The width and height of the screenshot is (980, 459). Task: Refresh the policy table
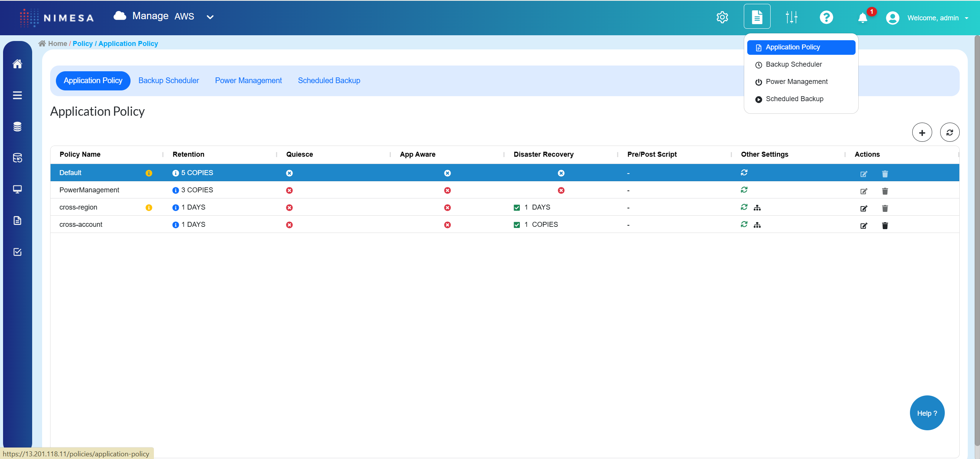[x=949, y=133]
